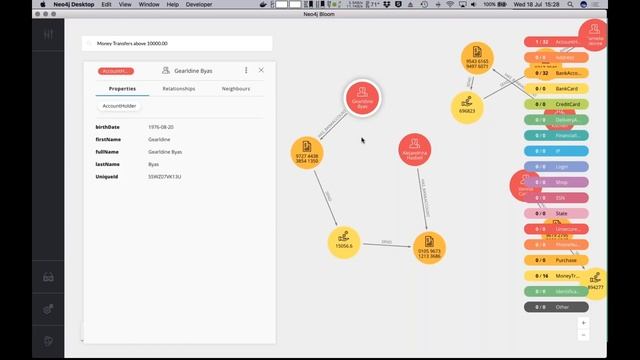Open the Window menu
The image size is (640, 360).
[x=149, y=4]
